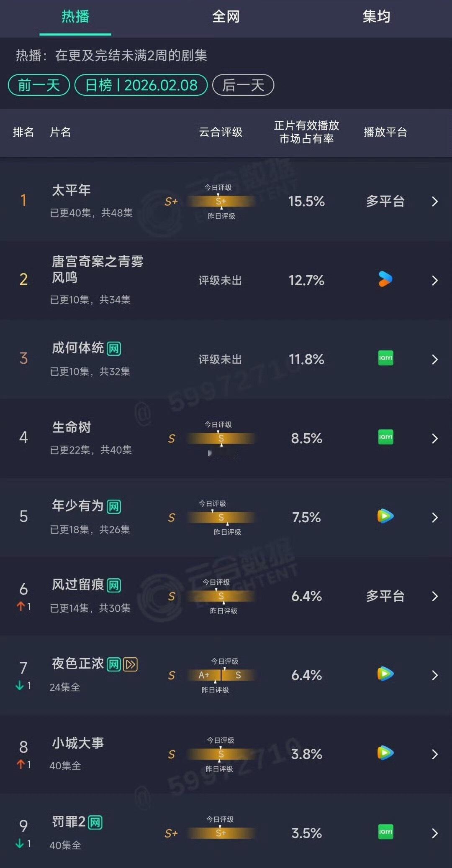Click the 网 badge next to 成何体统

pyautogui.click(x=114, y=347)
